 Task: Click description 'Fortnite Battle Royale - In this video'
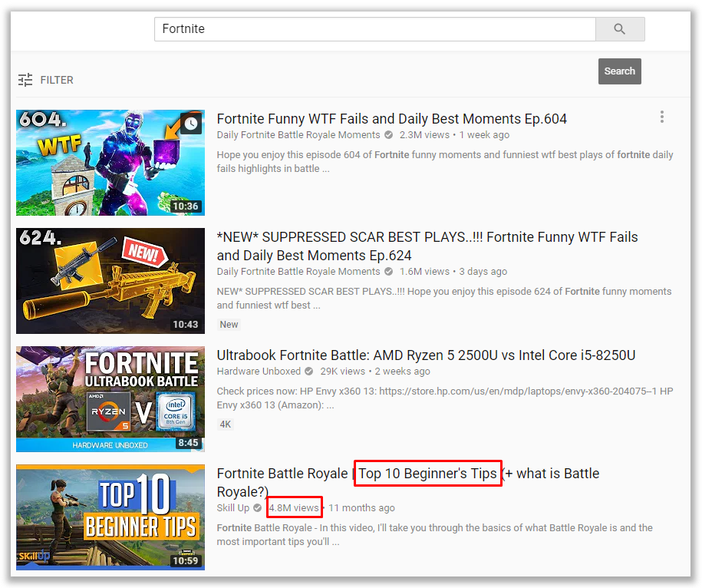[435, 535]
